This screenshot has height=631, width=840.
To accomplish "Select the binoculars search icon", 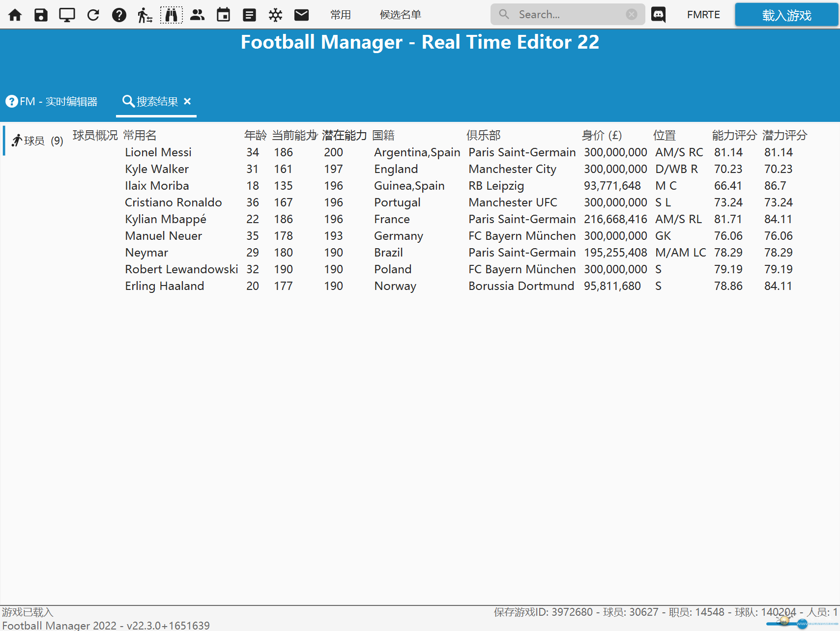I will coord(171,15).
